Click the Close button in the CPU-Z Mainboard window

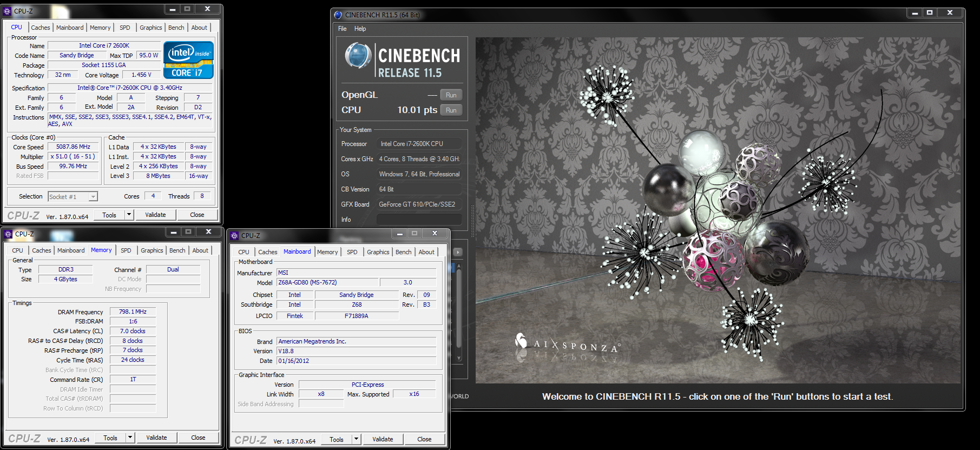[x=424, y=439]
